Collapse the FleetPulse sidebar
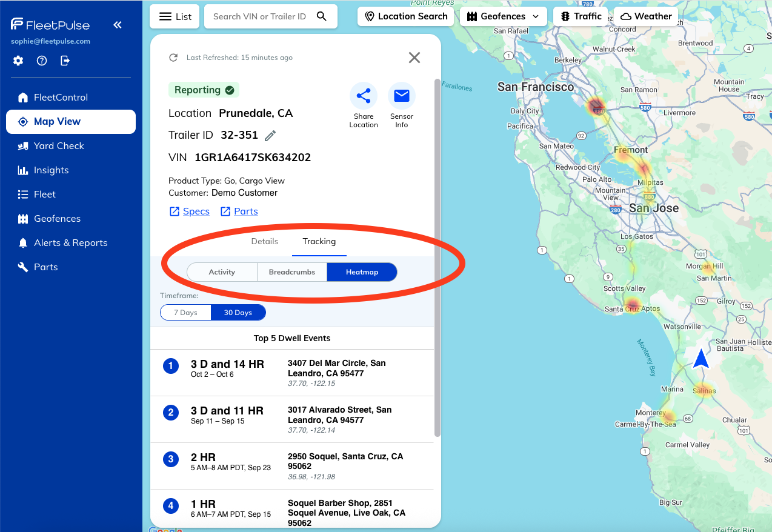The height and width of the screenshot is (532, 772). coord(117,25)
